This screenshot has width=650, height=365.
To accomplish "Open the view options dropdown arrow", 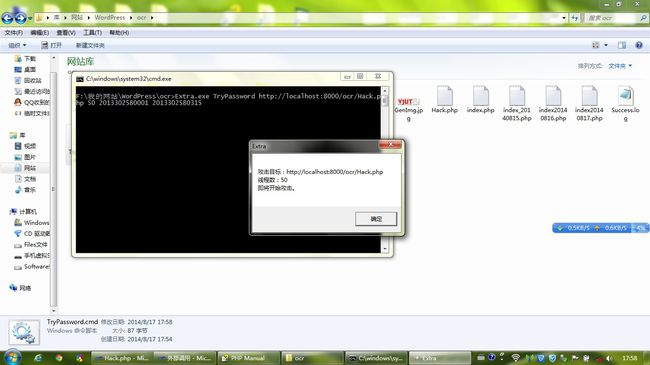I will 606,45.
